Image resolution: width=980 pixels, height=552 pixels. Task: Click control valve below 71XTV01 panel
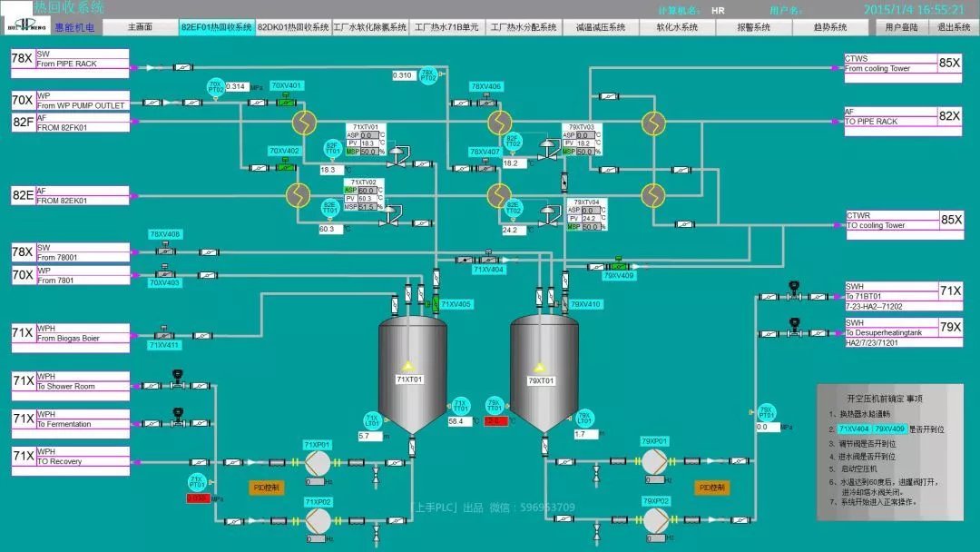pos(397,162)
